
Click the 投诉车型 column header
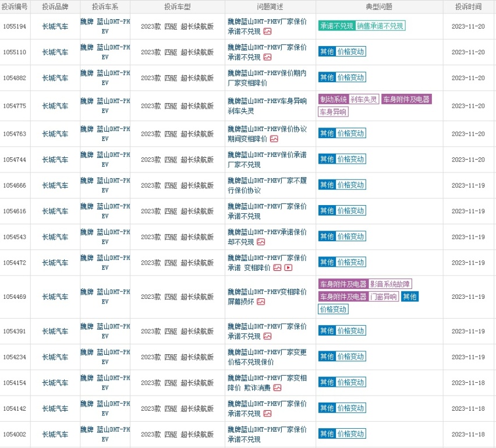[178, 6]
